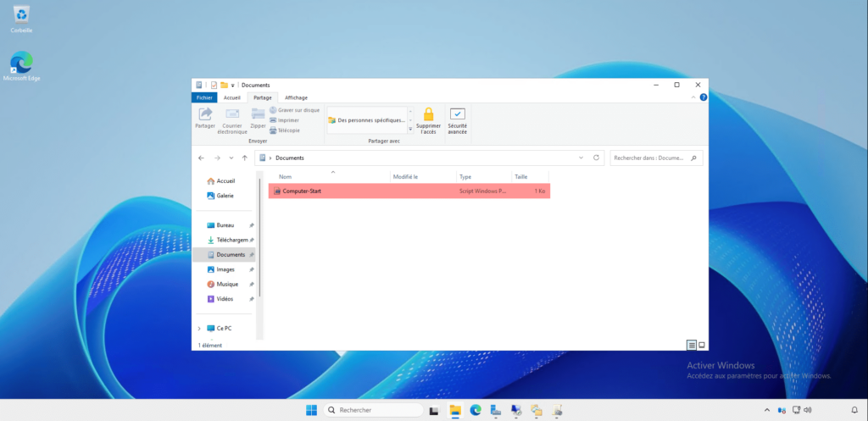Collapse the ribbon with the chevron
This screenshot has height=421, width=868.
(694, 97)
